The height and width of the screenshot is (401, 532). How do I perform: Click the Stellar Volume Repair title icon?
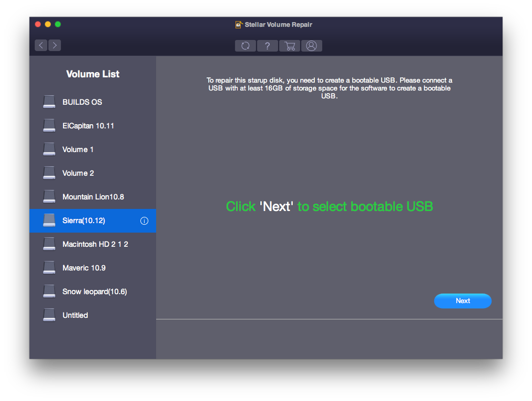point(239,24)
